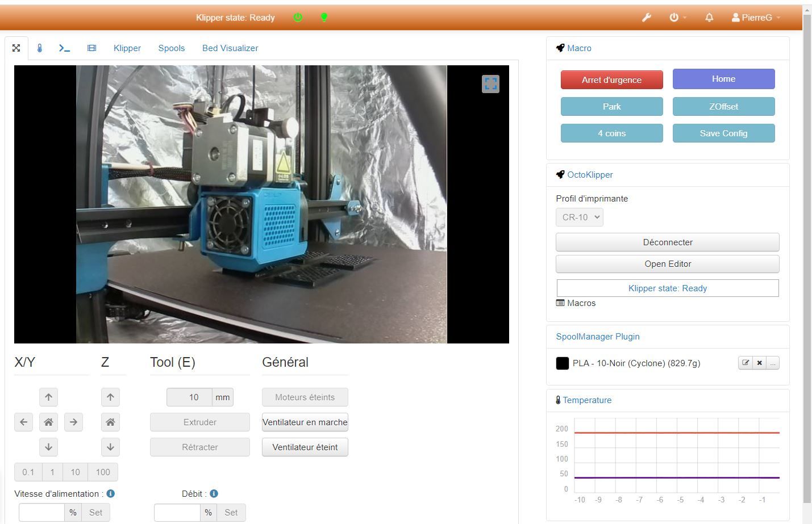Image resolution: width=812 pixels, height=524 pixels.
Task: Click the notification bell icon
Action: pos(709,18)
